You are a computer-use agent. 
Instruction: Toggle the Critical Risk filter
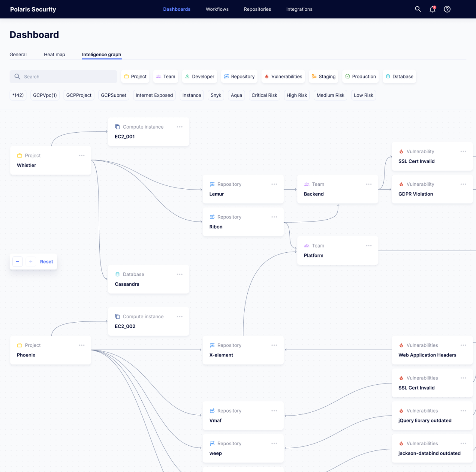264,95
